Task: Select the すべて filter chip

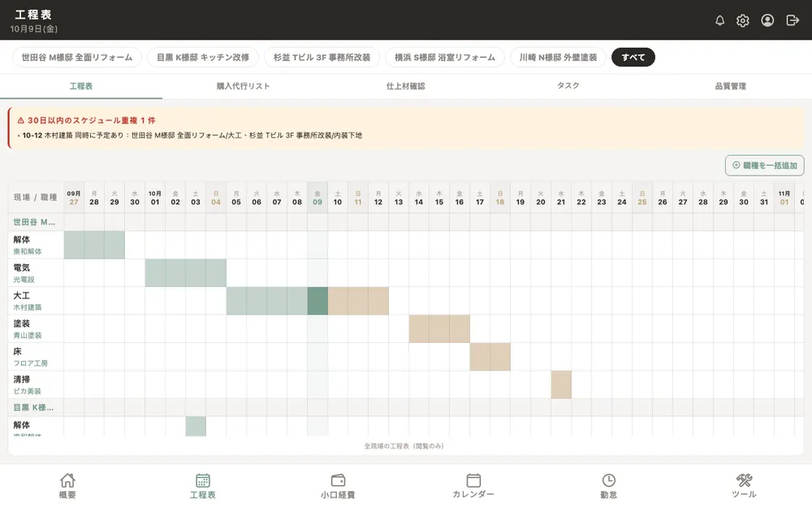Action: (x=633, y=57)
